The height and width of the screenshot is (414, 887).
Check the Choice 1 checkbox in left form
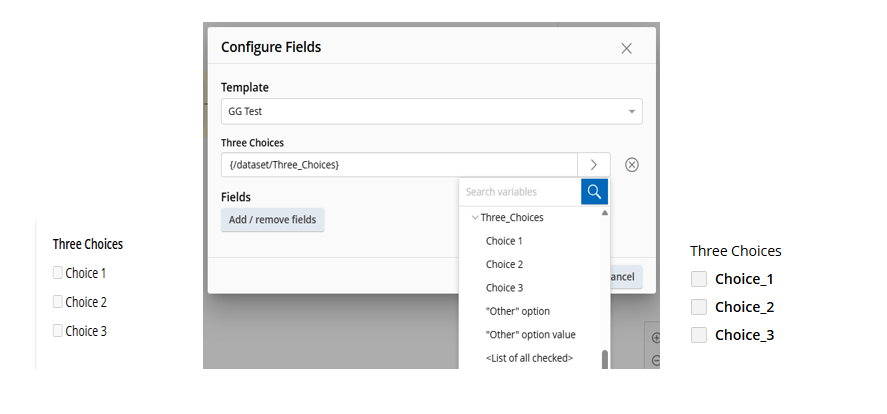[x=58, y=273]
